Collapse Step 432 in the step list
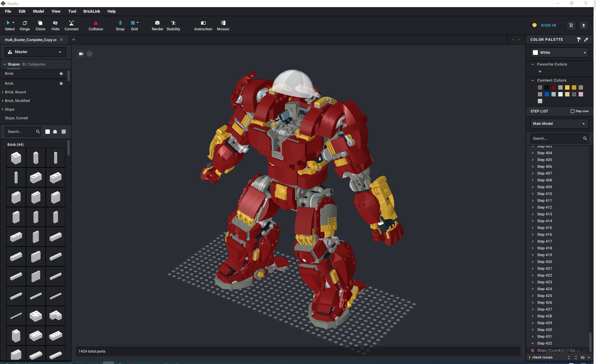The height and width of the screenshot is (364, 596). 533,343
